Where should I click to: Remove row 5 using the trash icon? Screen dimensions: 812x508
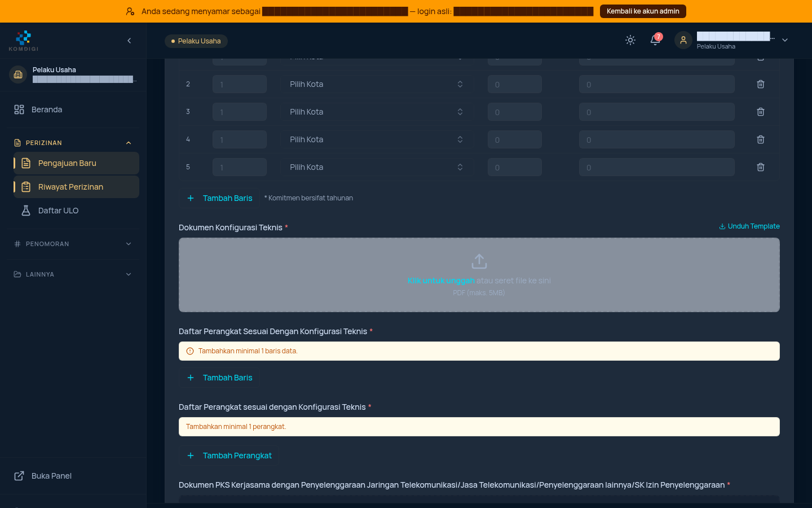click(761, 167)
